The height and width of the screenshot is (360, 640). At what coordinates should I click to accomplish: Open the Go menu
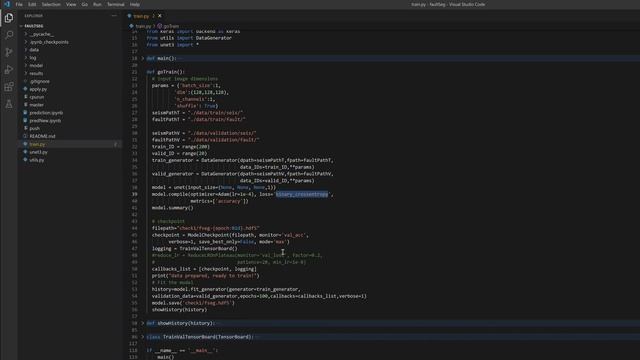coord(84,4)
